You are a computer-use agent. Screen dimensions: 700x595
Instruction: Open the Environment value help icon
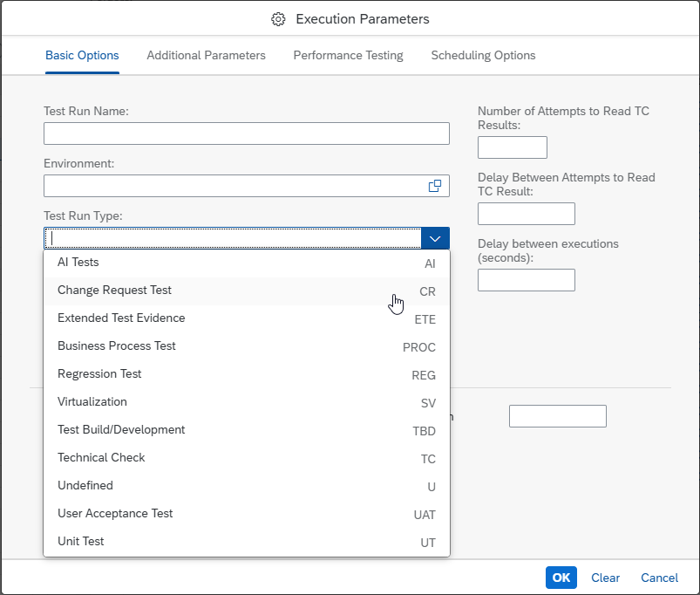coord(434,186)
